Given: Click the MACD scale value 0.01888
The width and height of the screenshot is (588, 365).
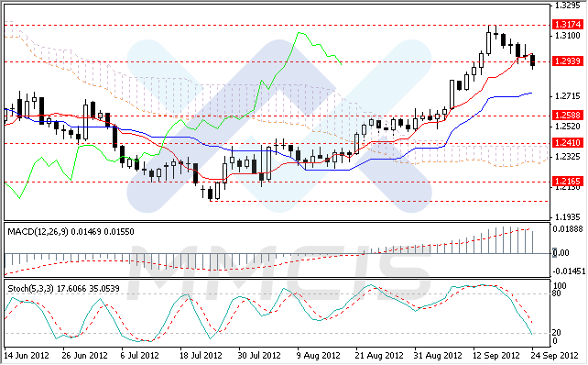Looking at the screenshot, I should pyautogui.click(x=568, y=229).
